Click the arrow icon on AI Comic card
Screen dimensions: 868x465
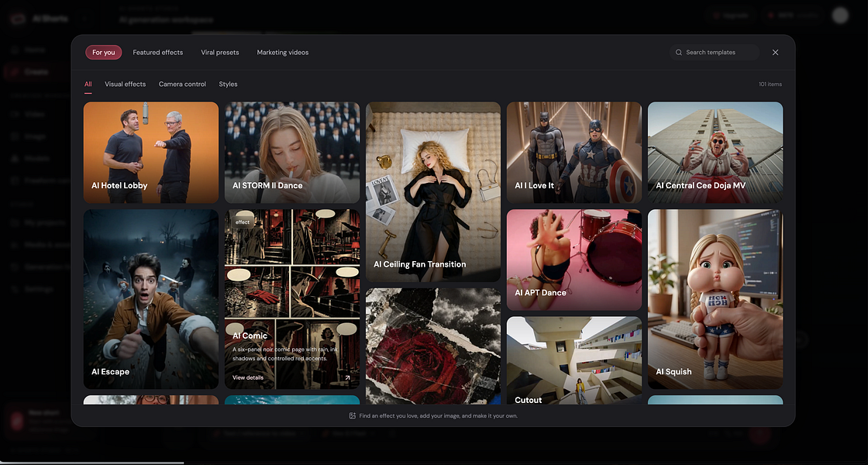coord(348,378)
